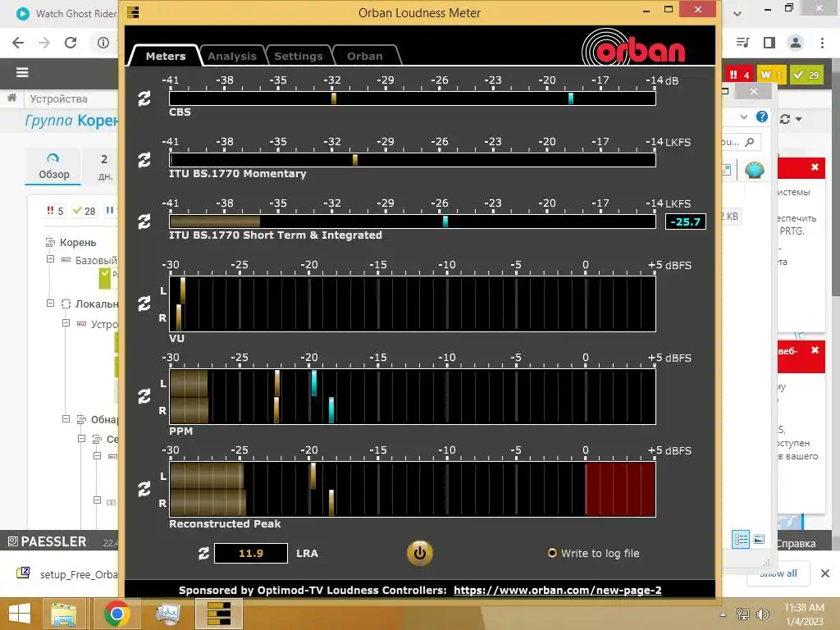Reset the VU meter with its refresh icon
The height and width of the screenshot is (630, 840).
click(144, 304)
